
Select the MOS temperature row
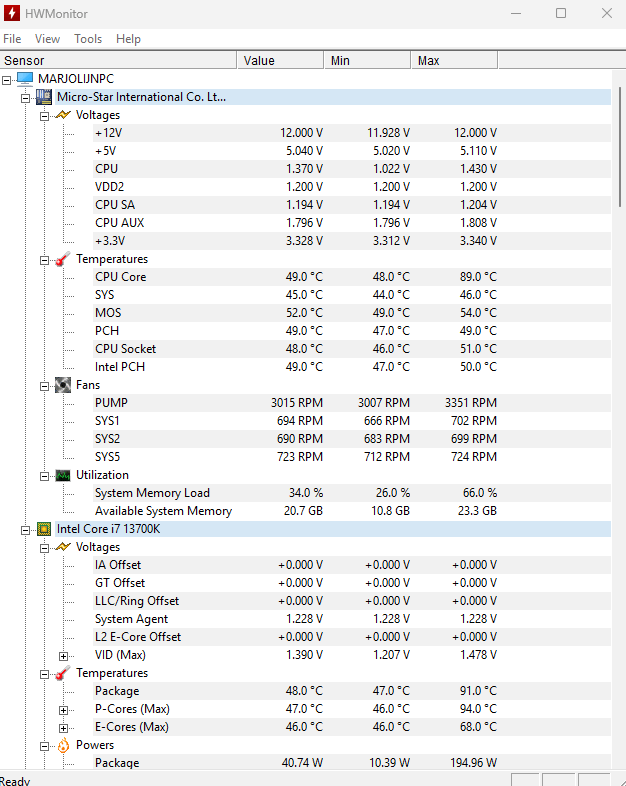tap(352, 313)
